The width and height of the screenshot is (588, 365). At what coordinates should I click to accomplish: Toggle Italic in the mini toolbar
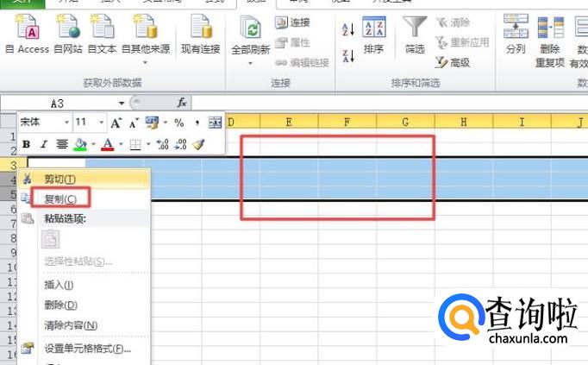[43, 144]
